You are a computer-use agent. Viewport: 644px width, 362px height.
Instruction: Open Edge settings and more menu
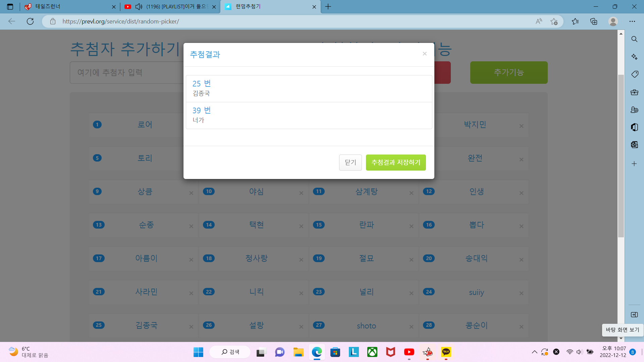[x=632, y=21]
